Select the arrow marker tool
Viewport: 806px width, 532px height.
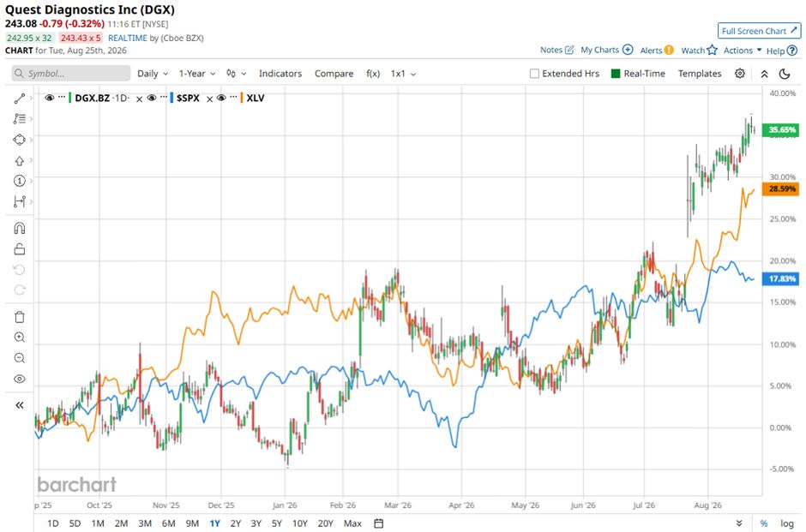[x=20, y=161]
